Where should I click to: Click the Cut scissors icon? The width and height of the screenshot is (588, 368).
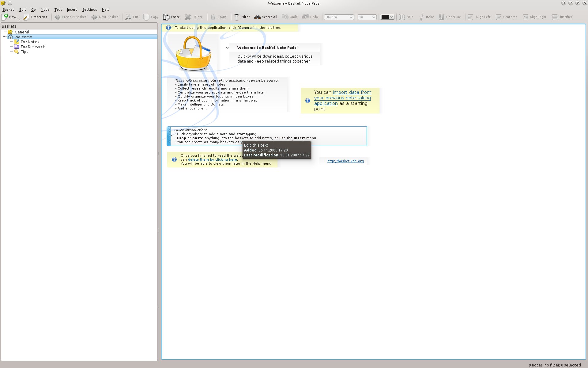(128, 17)
